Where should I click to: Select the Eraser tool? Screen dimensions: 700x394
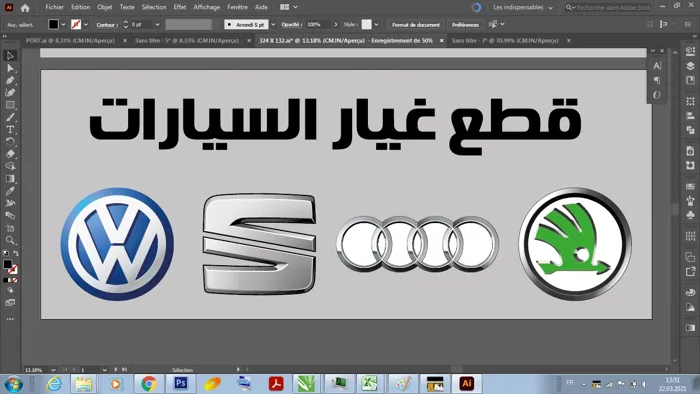[10, 154]
